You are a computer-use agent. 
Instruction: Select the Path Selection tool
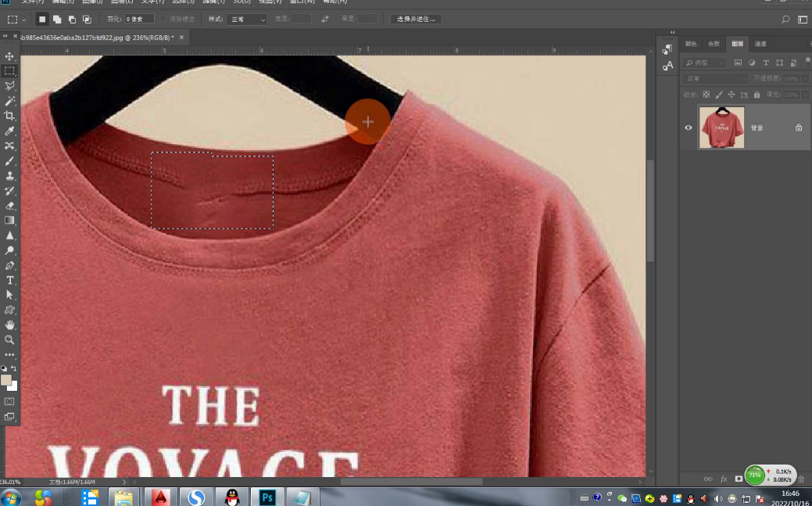9,295
